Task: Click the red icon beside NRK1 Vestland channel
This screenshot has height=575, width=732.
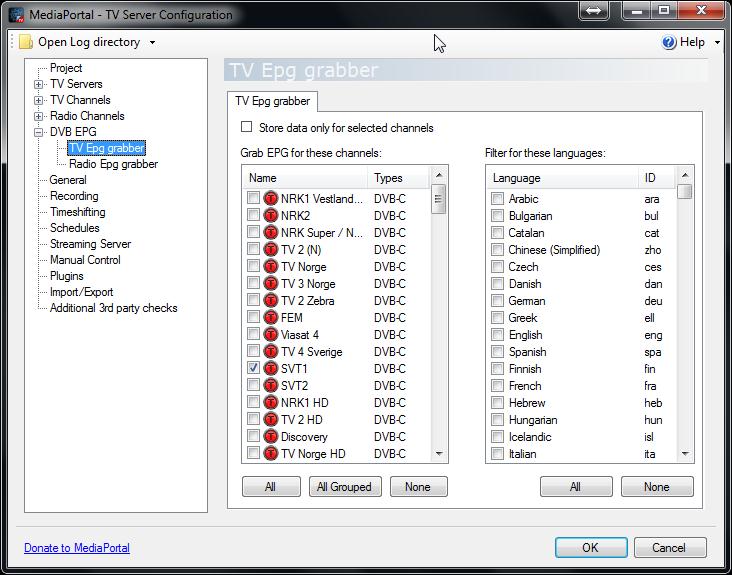Action: pos(271,198)
